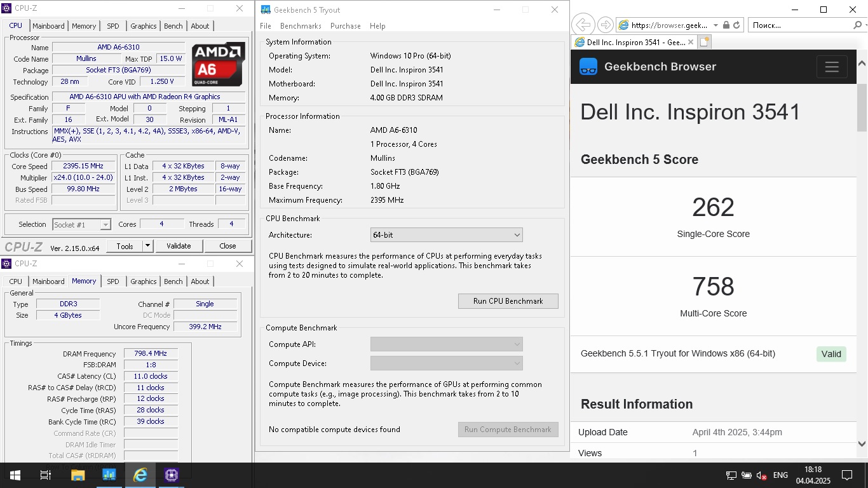Open the Compute Device dropdown
868x488 pixels.
tap(446, 363)
